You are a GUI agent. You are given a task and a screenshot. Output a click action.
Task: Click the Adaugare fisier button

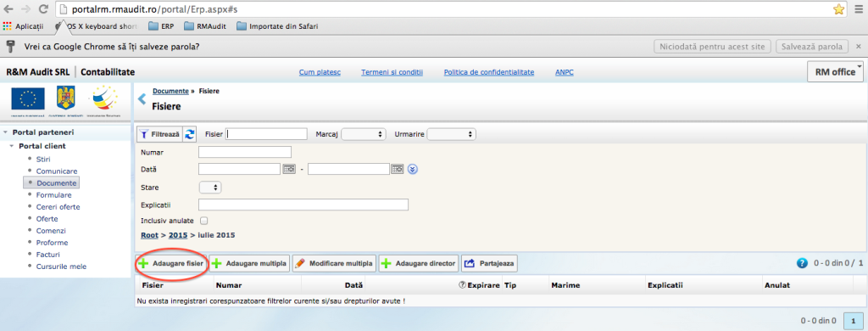(171, 263)
